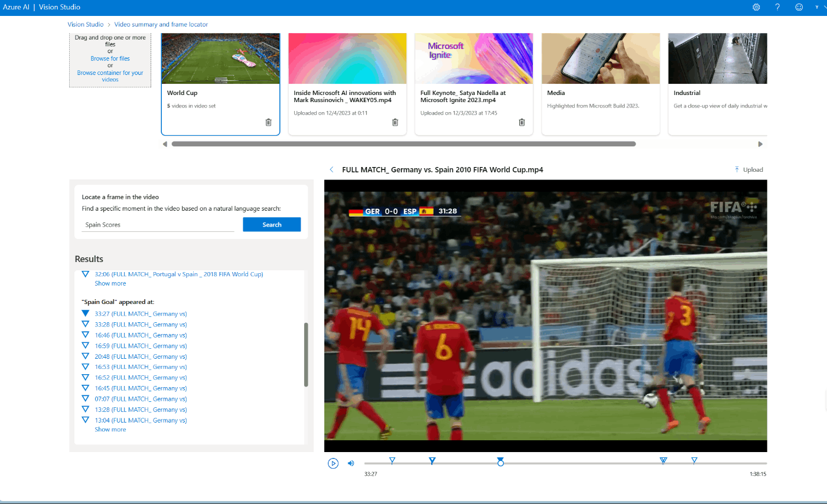Click the video file name title
827x504 pixels.
442,169
